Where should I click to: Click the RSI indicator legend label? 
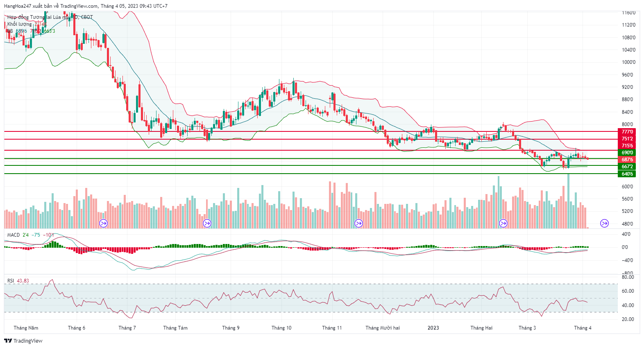pyautogui.click(x=11, y=281)
